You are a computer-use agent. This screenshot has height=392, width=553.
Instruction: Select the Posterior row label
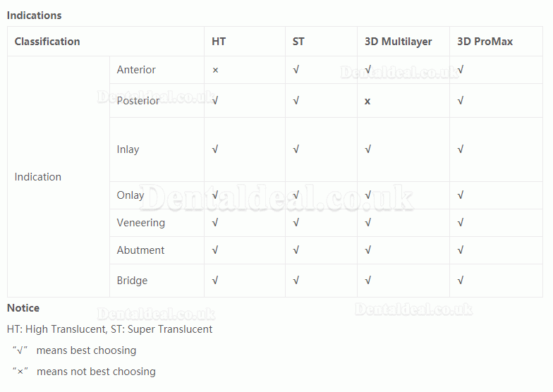coord(138,100)
